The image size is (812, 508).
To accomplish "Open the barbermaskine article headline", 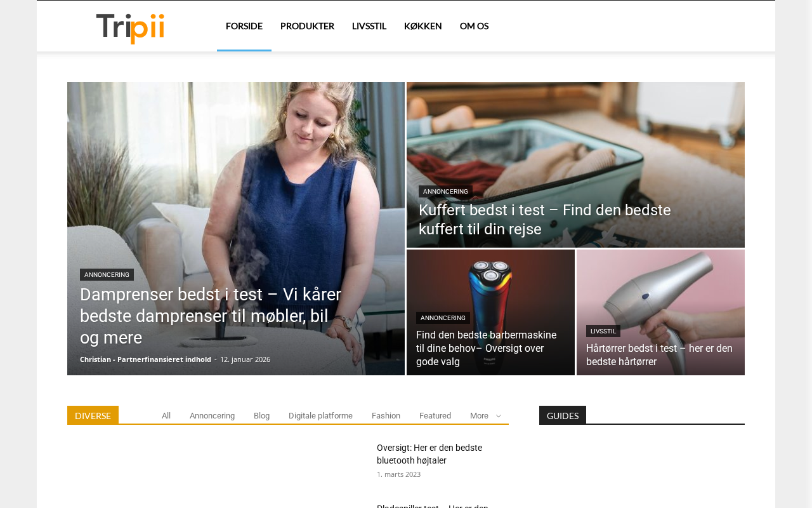I will [486, 348].
